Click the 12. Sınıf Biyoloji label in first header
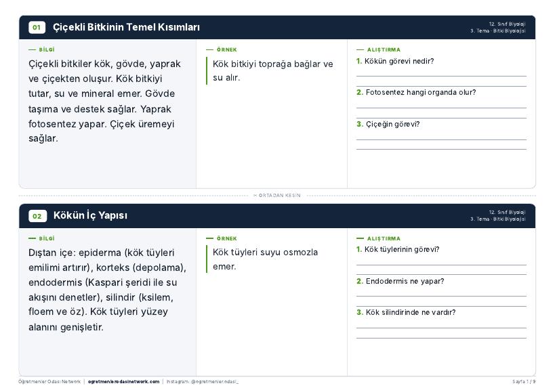The height and width of the screenshot is (392, 555). 507,24
